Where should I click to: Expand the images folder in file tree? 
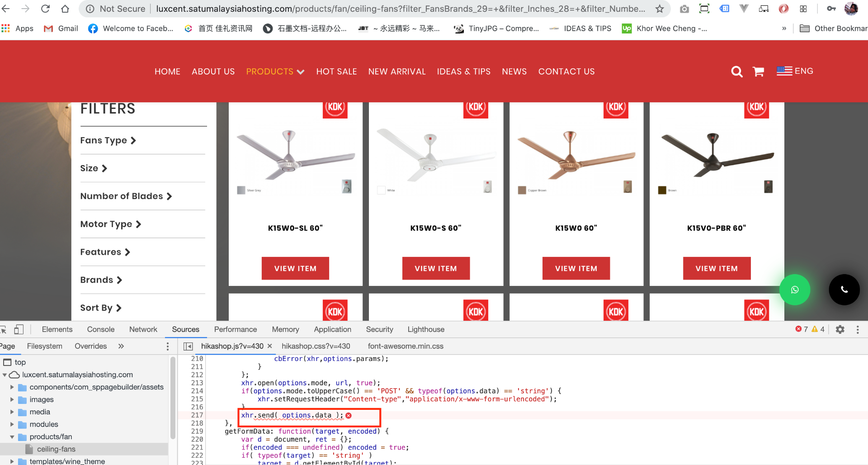12,399
